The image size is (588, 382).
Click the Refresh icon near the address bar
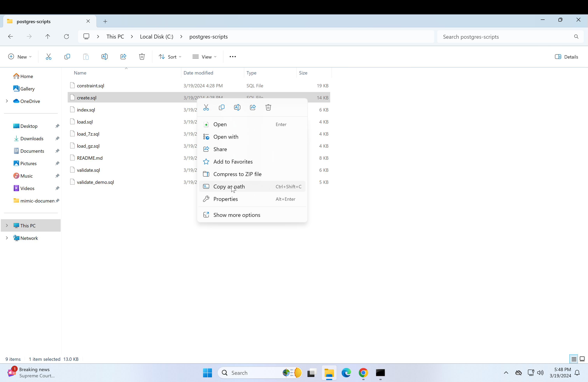pos(66,37)
